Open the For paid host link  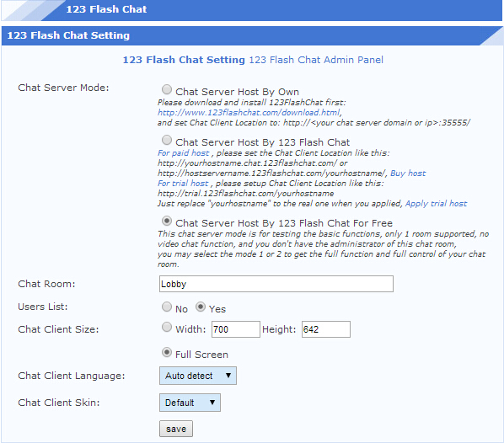point(183,153)
